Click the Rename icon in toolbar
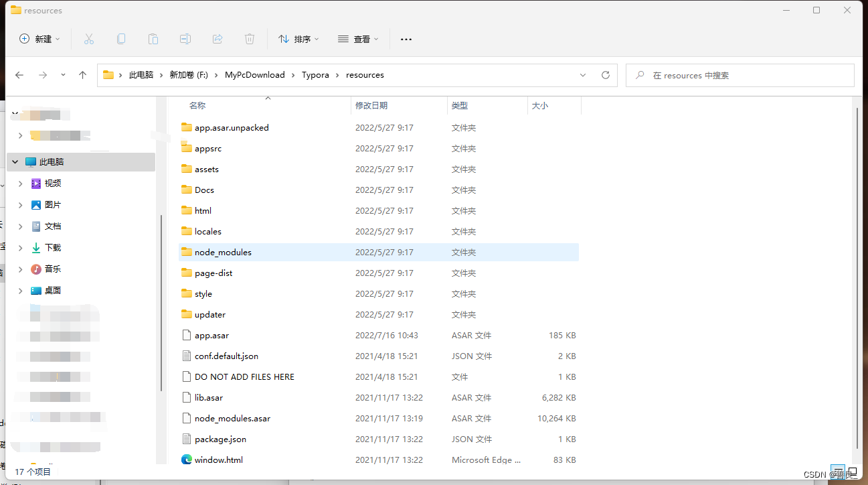868x485 pixels. pyautogui.click(x=185, y=39)
